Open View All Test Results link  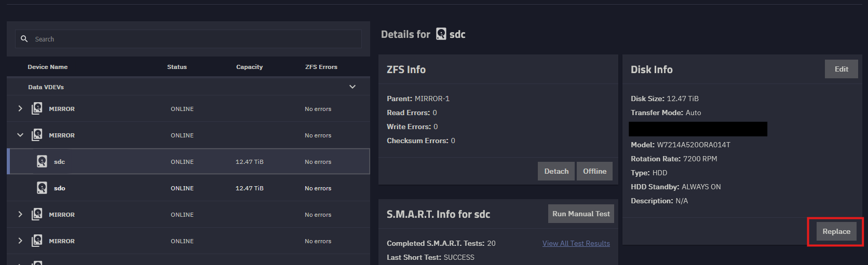coord(576,243)
